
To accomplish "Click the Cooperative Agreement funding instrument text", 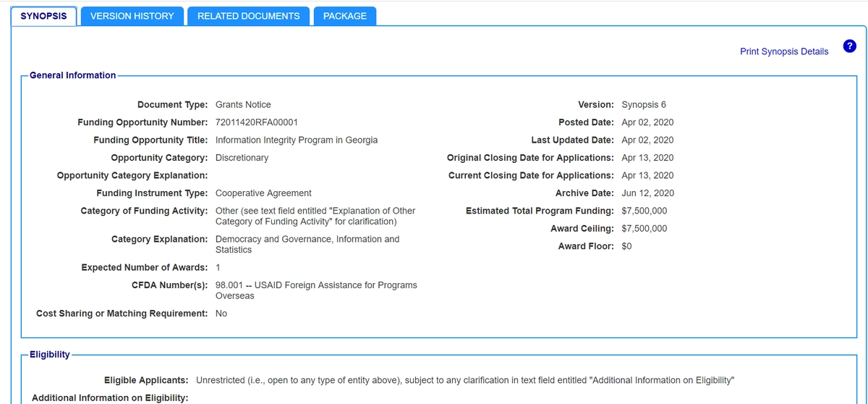I will pos(263,193).
